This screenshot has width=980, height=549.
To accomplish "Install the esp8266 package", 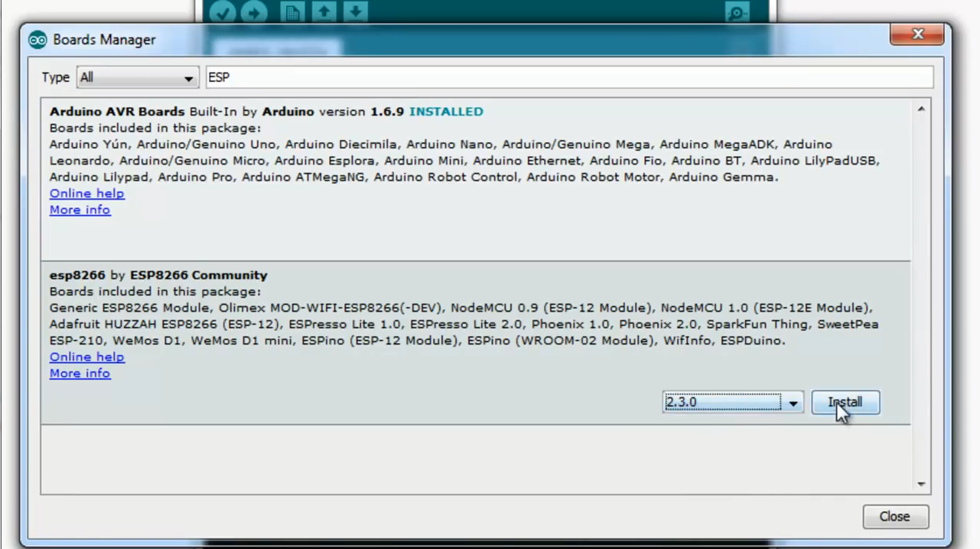I will coord(845,402).
